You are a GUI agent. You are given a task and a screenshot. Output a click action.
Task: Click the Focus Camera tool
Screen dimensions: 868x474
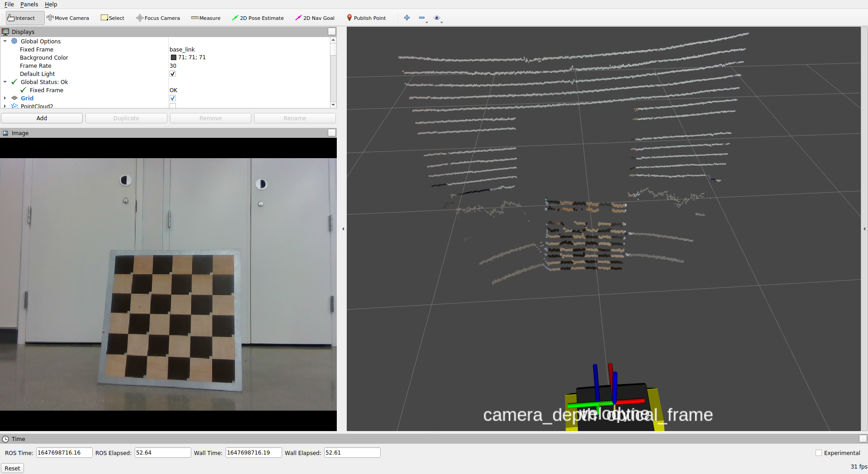158,18
